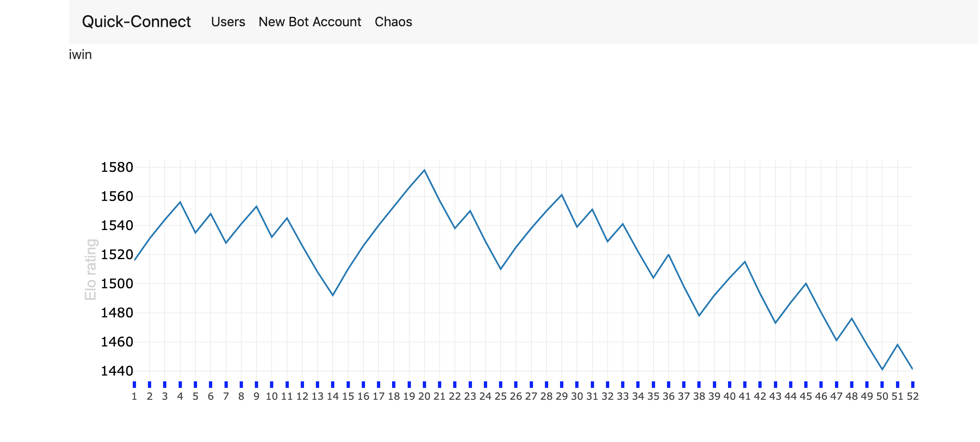Screen dimensions: 980x442
Task: Click the 1580 y-axis label
Action: tap(118, 167)
